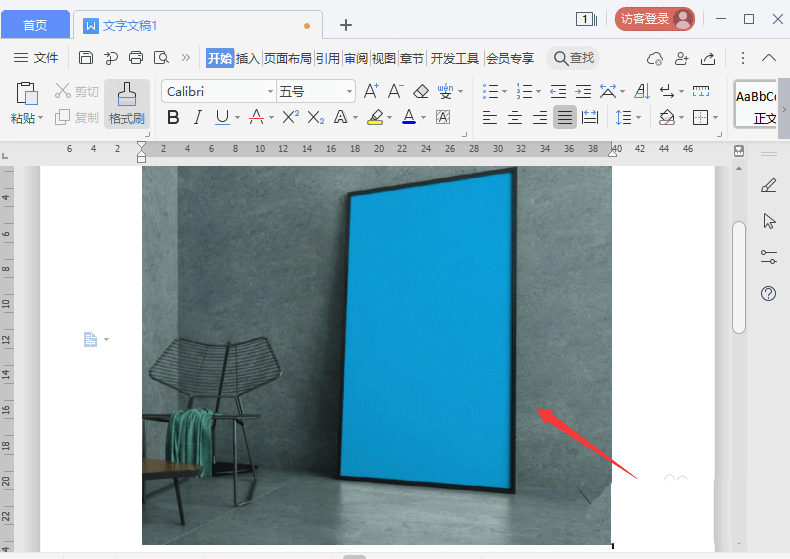Click the yellow text highlight color button

pos(374,118)
